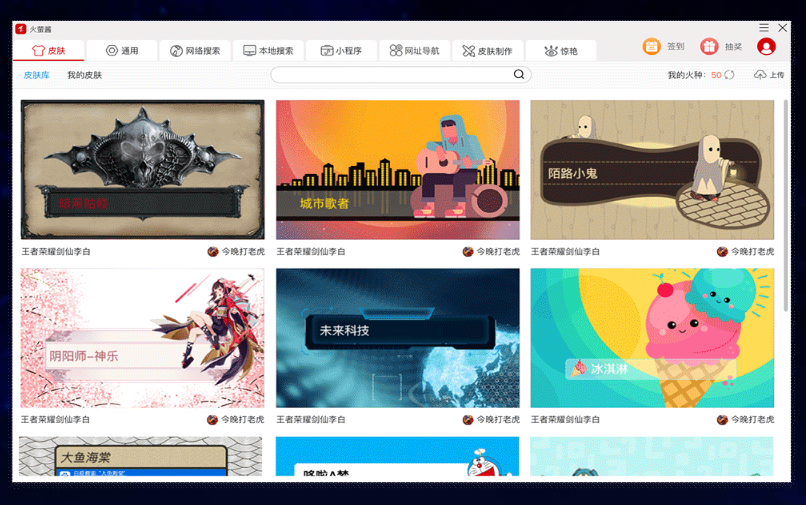Screen dimensions: 806x505
Task: Click the title text under 暗黑骷髅 skin
Action: point(56,251)
